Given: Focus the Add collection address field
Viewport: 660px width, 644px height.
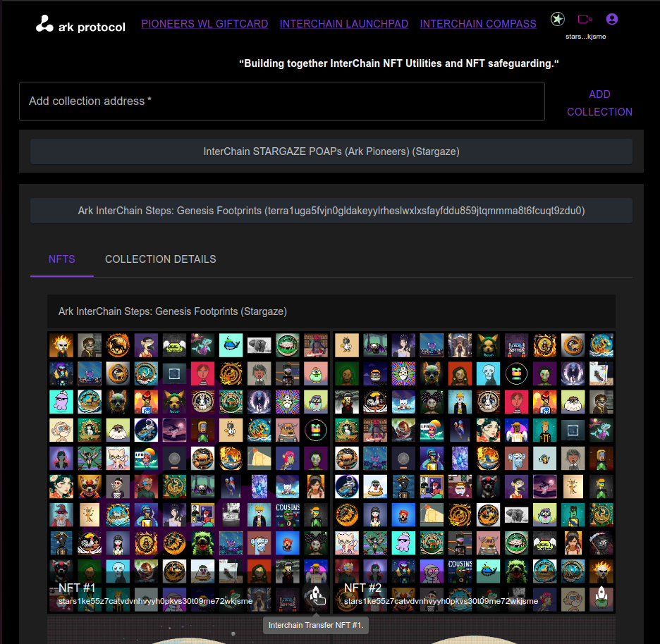Looking at the screenshot, I should click(x=282, y=101).
